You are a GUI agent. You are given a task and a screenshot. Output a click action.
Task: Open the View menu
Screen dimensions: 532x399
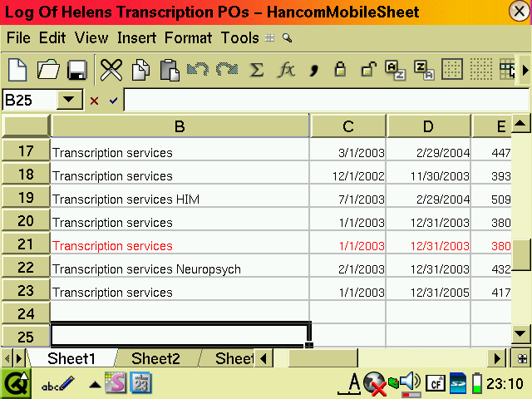click(91, 37)
